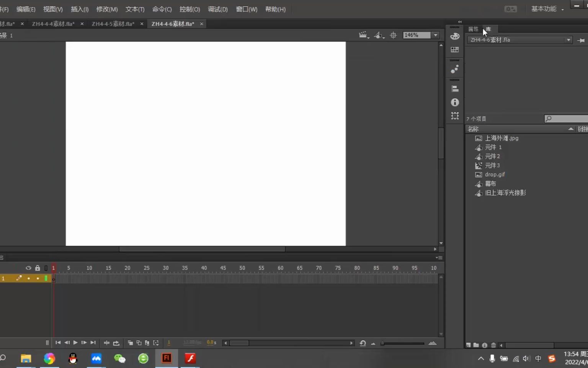Screen dimensions: 588x368
Task: Click the Center Frame icon
Action: [x=107, y=343]
